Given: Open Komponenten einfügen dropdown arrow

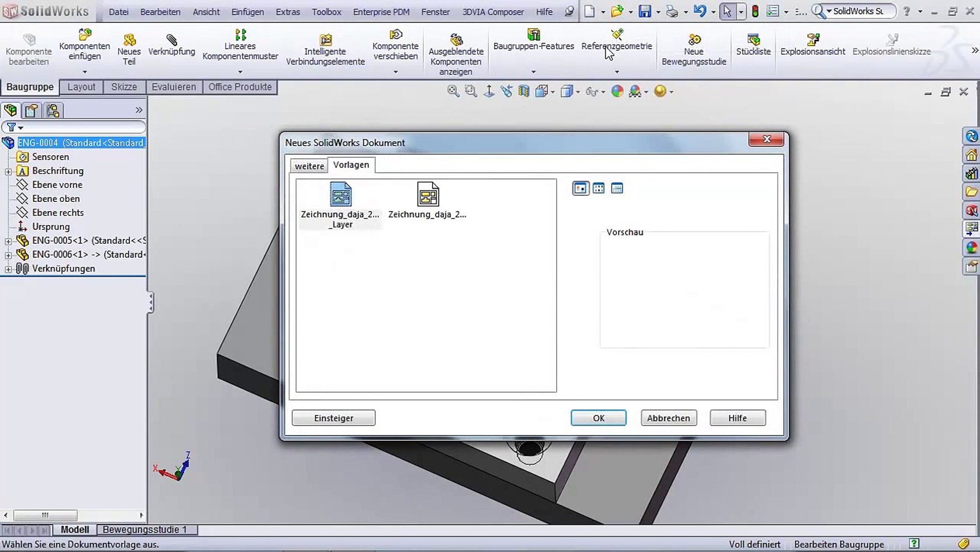Looking at the screenshot, I should click(85, 72).
